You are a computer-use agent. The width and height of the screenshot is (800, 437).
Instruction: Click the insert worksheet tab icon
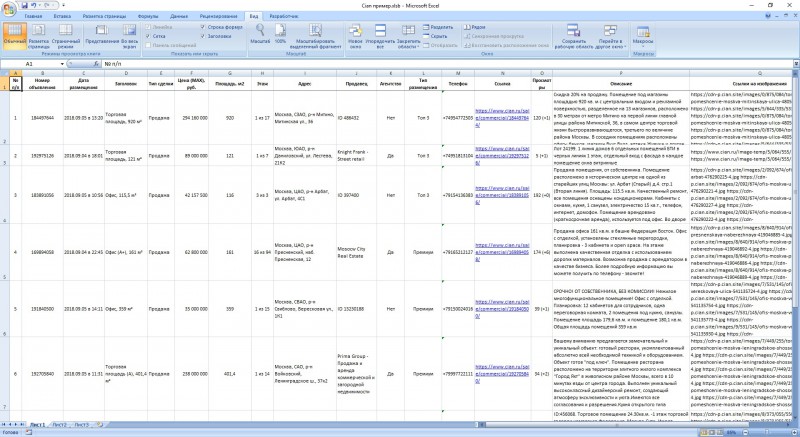[99, 425]
